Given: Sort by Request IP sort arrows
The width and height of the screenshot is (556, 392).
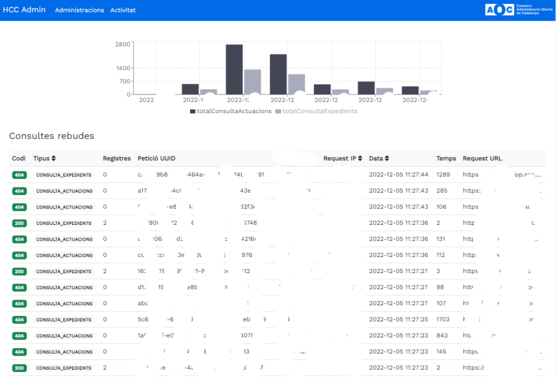Looking at the screenshot, I should pos(359,159).
